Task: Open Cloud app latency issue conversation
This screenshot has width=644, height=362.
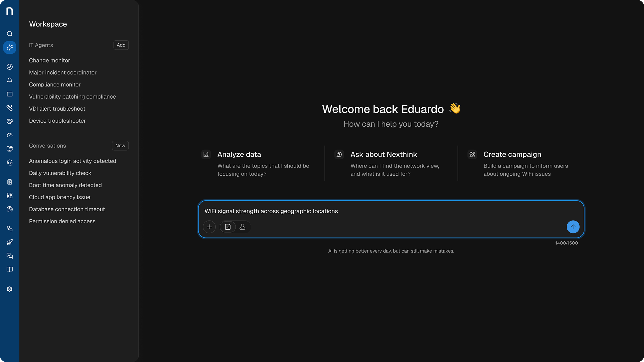Action: click(x=59, y=197)
